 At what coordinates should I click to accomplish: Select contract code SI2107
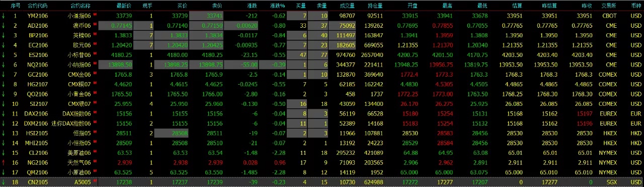pyautogui.click(x=38, y=104)
